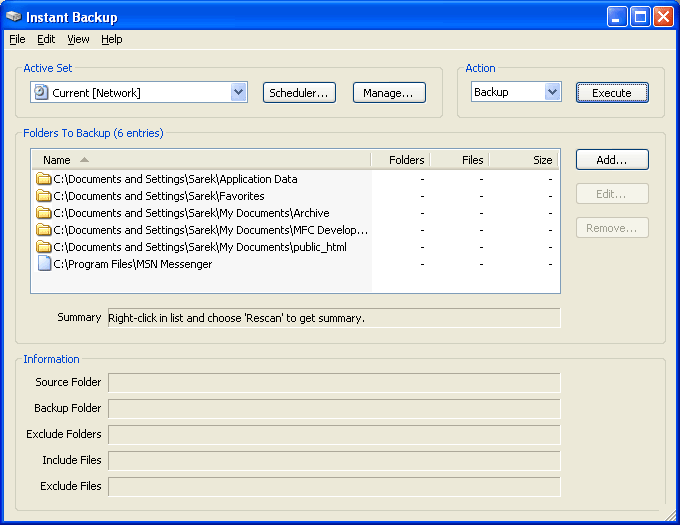Click the Scheduler... button
The image size is (680, 525).
click(x=299, y=92)
